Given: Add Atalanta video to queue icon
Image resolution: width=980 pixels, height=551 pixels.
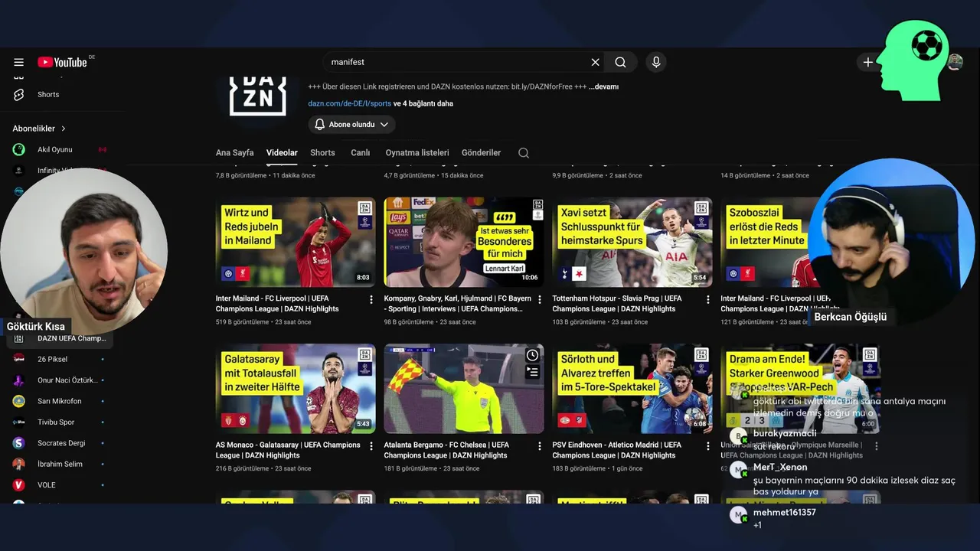Looking at the screenshot, I should [x=532, y=372].
